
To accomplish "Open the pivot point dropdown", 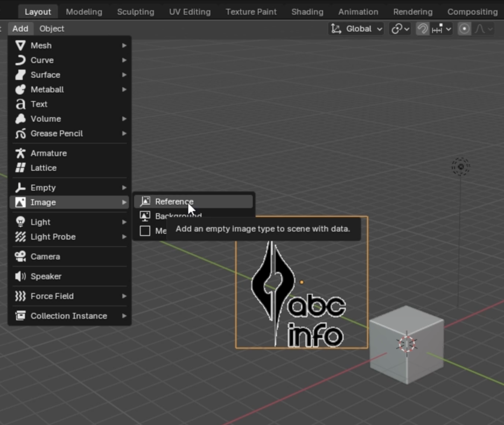I will click(400, 29).
